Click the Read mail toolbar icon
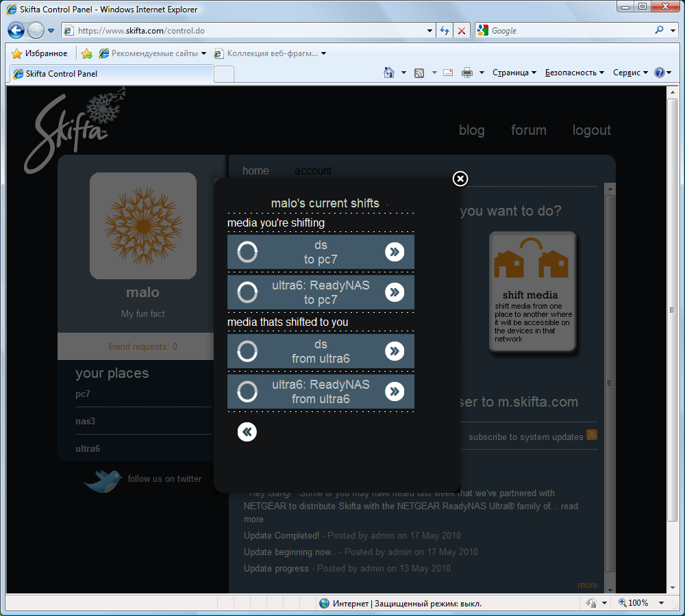Viewport: 685px width, 616px height. [448, 73]
